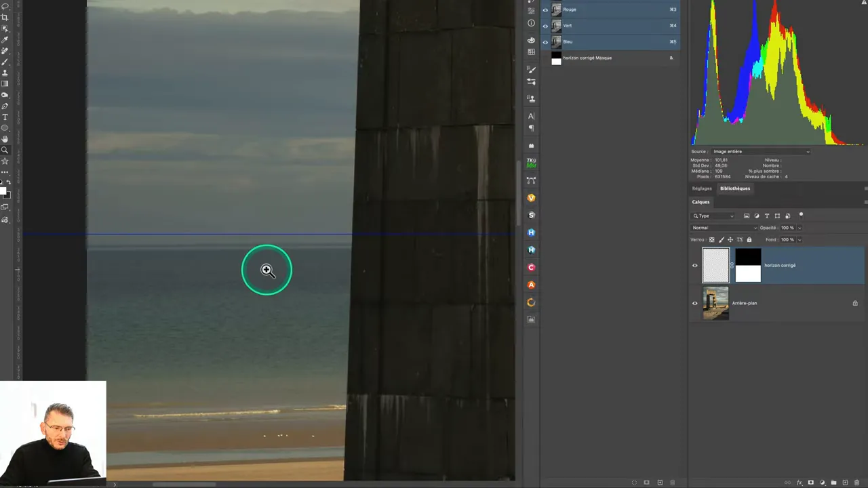Select the Brush tool in toolbar
The height and width of the screenshot is (488, 868).
pyautogui.click(x=5, y=62)
